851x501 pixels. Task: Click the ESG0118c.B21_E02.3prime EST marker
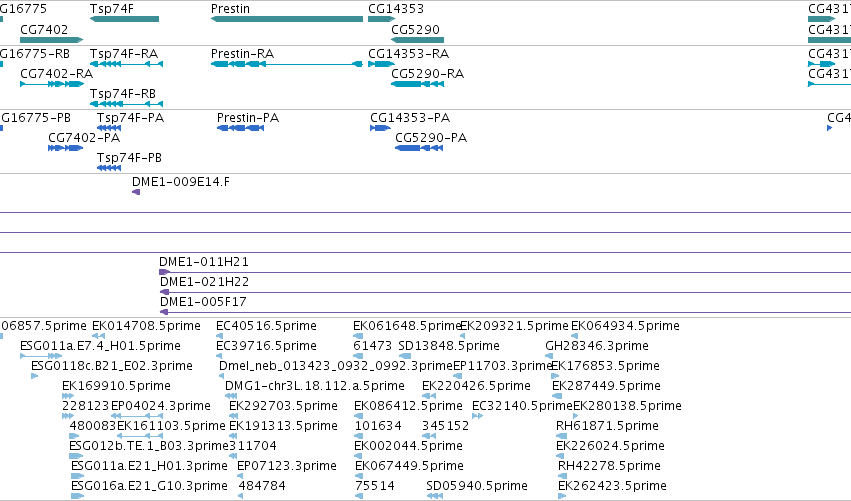click(35, 376)
